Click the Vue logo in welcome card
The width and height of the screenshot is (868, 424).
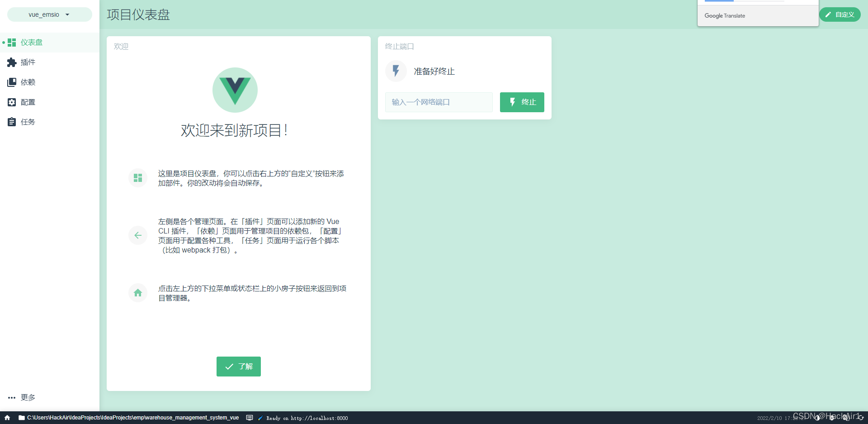235,90
